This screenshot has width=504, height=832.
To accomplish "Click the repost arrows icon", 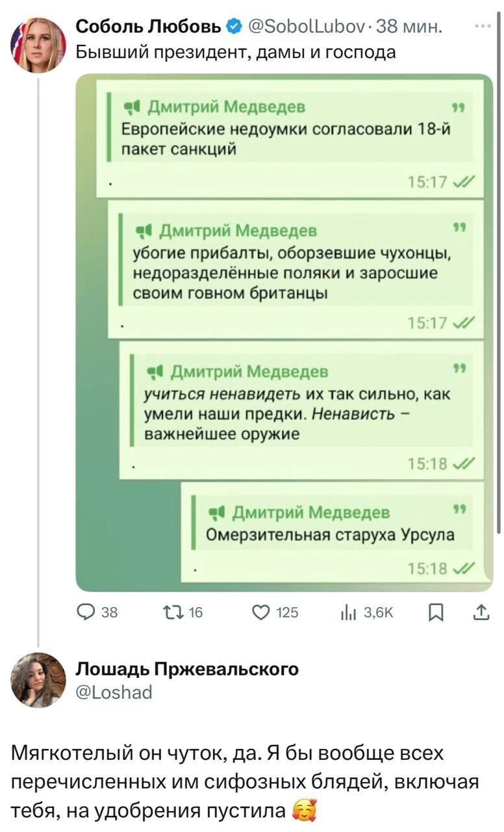I will click(x=173, y=613).
